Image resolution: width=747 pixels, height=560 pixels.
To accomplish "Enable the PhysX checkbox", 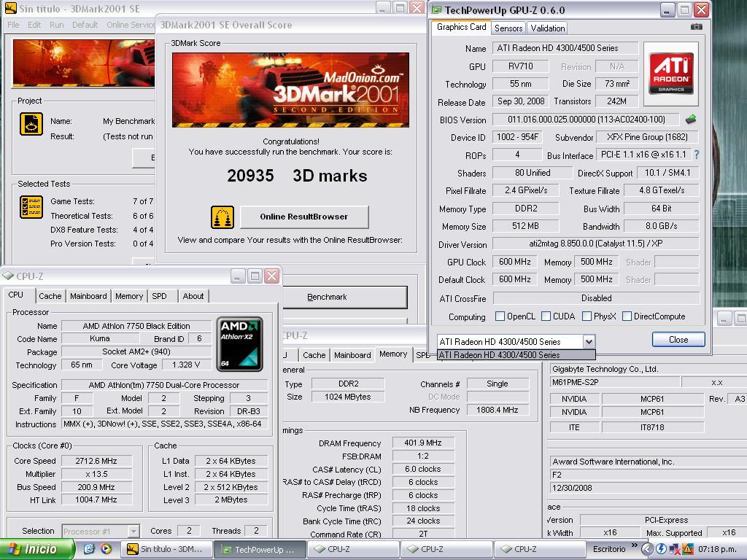I will pyautogui.click(x=587, y=316).
